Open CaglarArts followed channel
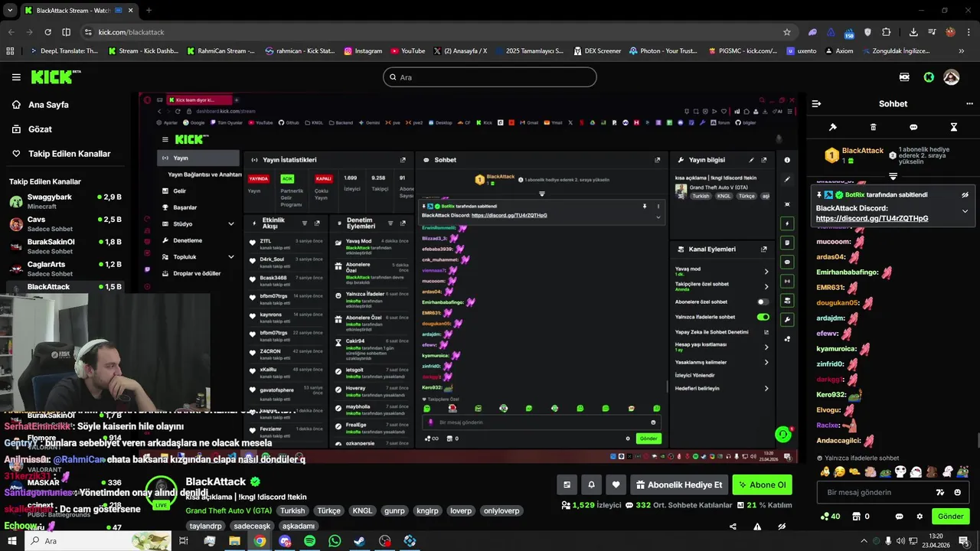The width and height of the screenshot is (980, 551). [x=65, y=268]
